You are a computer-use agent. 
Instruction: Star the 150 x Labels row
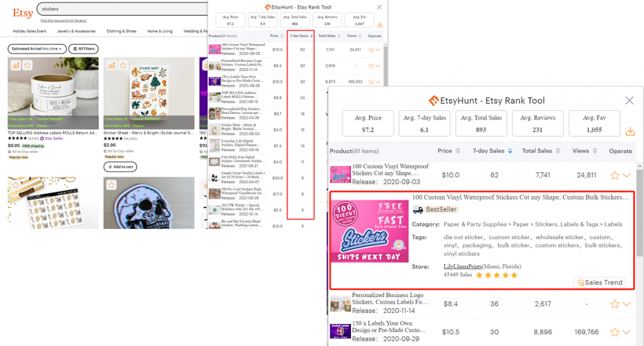point(615,333)
